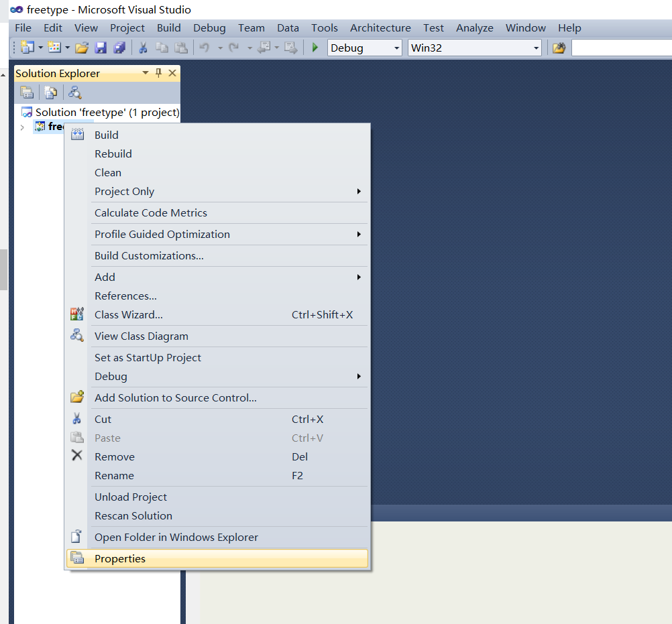Click the Cut scissors icon in toolbar

pos(143,48)
